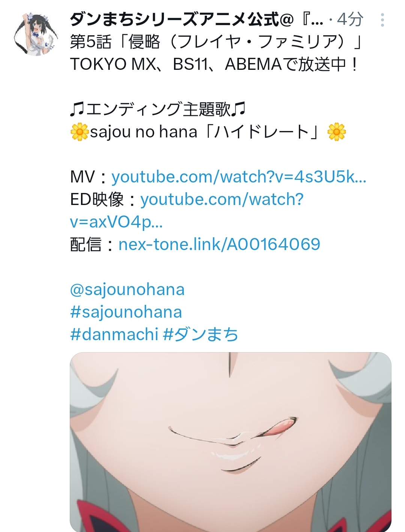Image resolution: width=405 pixels, height=532 pixels.
Task: Open the ダンまちシリーズアニメ公式 account name
Action: (196, 19)
